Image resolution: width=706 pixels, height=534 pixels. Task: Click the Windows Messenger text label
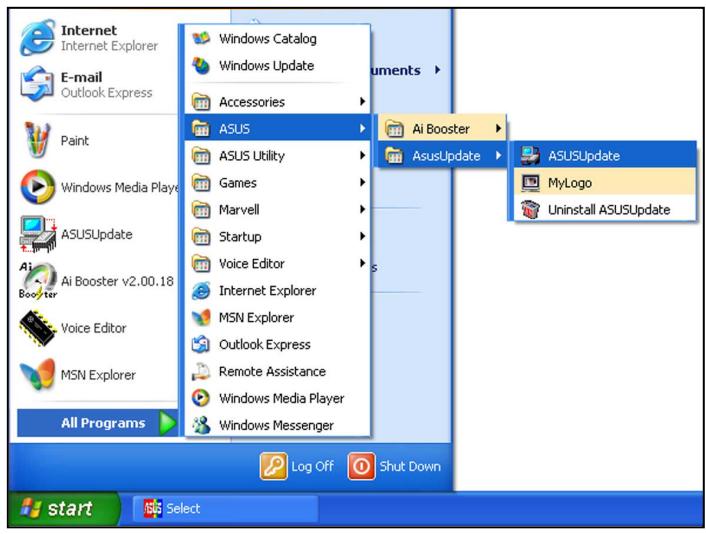[x=276, y=425]
